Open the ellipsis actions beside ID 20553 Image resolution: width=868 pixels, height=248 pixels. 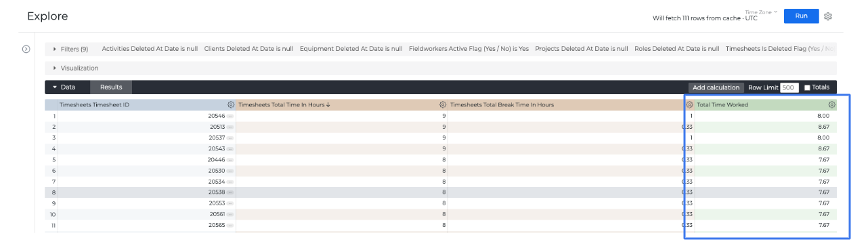tap(230, 203)
